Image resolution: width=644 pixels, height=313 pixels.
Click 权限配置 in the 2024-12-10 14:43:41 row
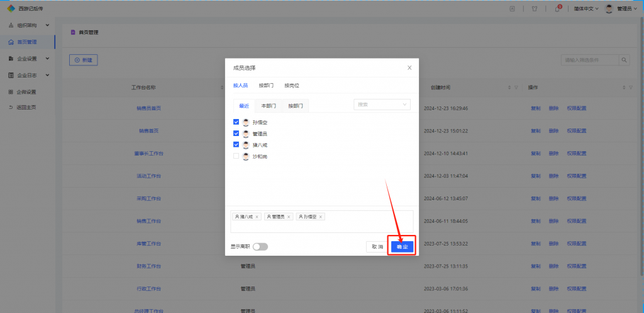pyautogui.click(x=577, y=154)
